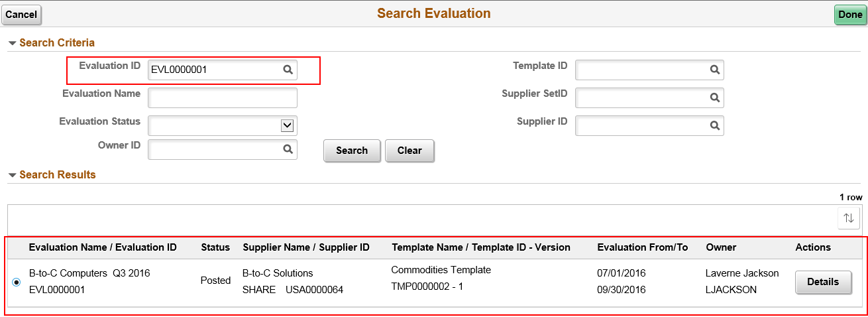The width and height of the screenshot is (868, 317).
Task: Click the Cancel button
Action: pyautogui.click(x=21, y=15)
